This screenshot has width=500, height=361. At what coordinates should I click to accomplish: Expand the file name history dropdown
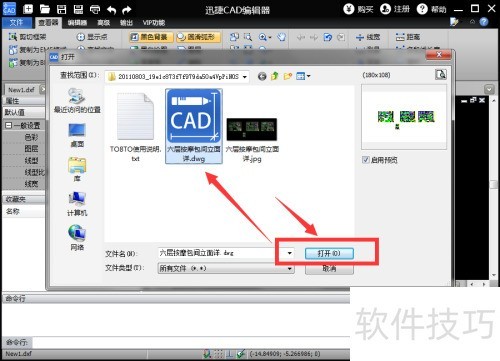coord(289,253)
